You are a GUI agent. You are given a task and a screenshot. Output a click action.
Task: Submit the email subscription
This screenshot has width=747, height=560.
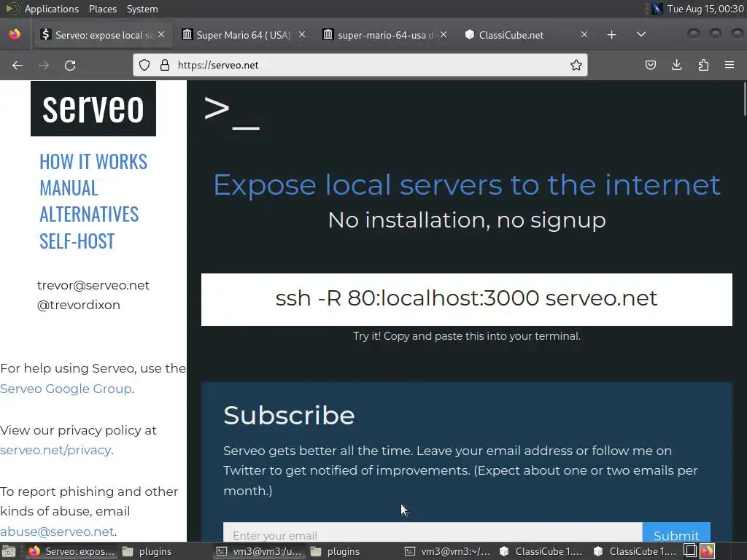coord(676,533)
